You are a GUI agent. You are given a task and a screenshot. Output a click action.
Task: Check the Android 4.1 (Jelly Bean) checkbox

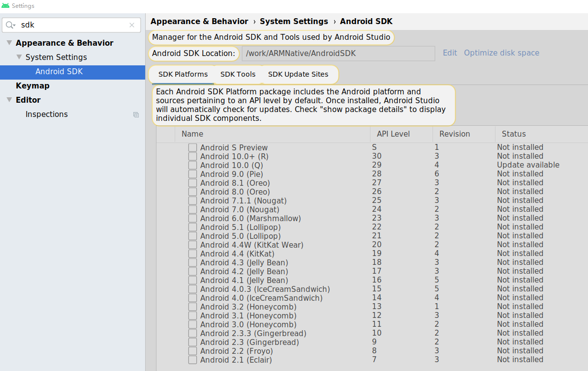click(x=192, y=281)
